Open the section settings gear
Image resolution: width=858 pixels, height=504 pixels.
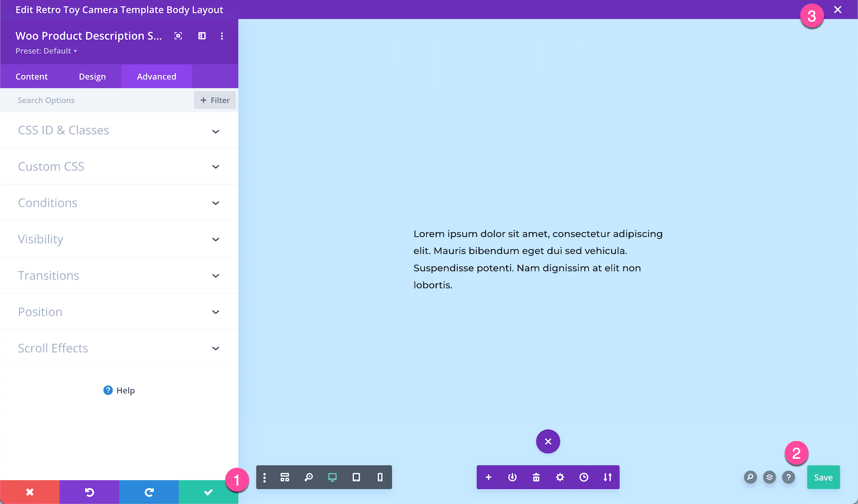(560, 477)
